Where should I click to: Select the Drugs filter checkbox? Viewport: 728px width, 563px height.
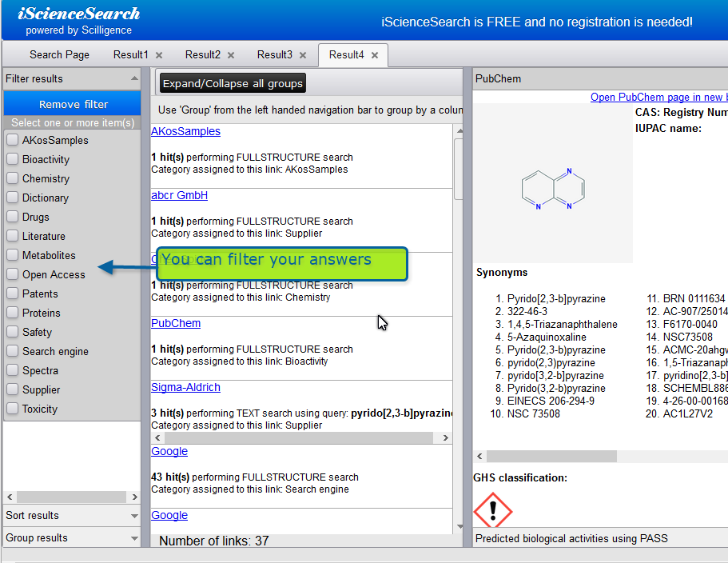click(13, 217)
